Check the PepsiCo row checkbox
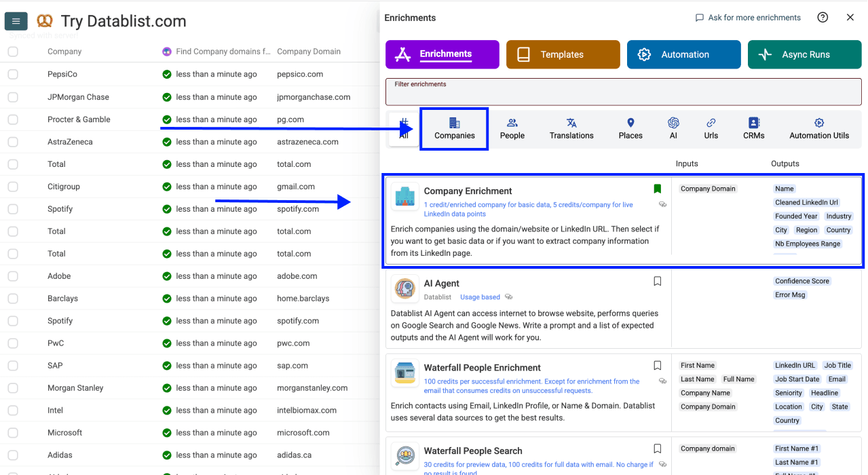868x475 pixels. pos(12,74)
